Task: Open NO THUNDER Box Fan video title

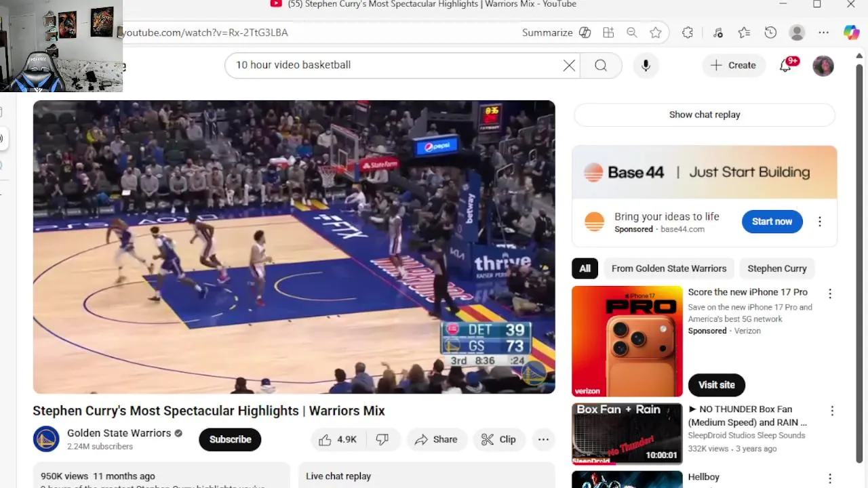Action: pos(747,415)
